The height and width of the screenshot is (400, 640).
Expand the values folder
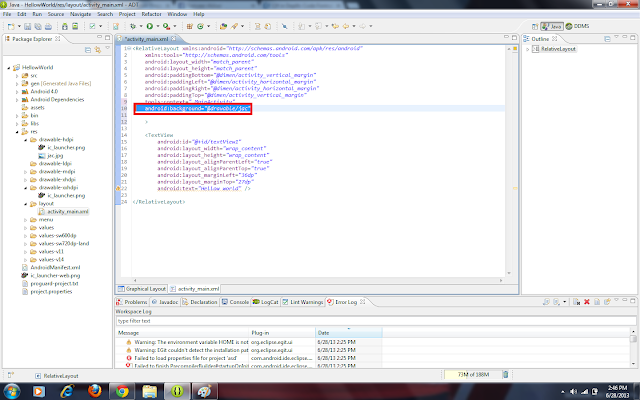(25, 228)
